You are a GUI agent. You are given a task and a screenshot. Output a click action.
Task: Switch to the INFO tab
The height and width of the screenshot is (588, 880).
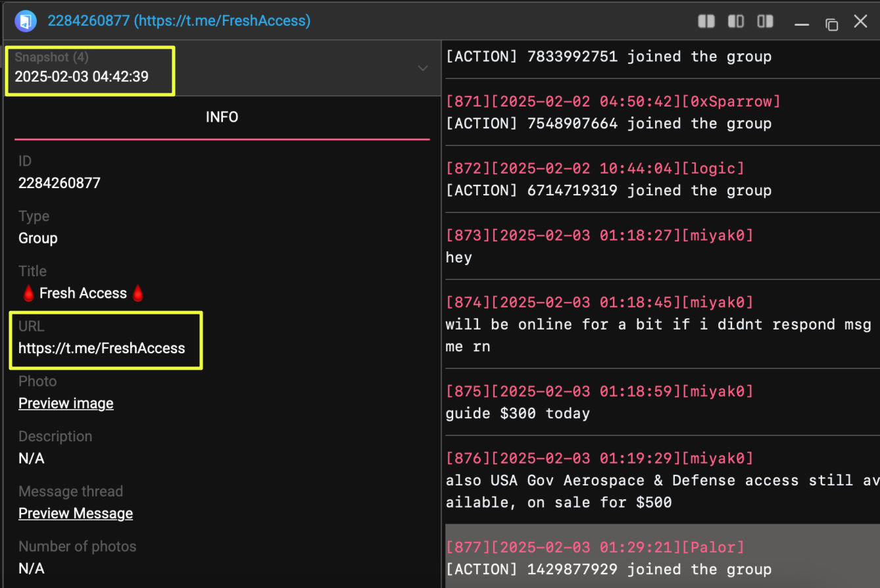pos(222,117)
